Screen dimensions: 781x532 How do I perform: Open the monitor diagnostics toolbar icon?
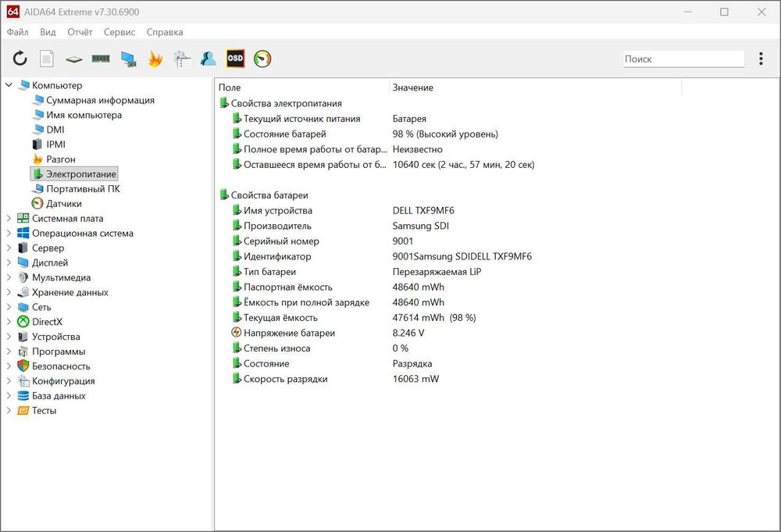click(x=129, y=59)
